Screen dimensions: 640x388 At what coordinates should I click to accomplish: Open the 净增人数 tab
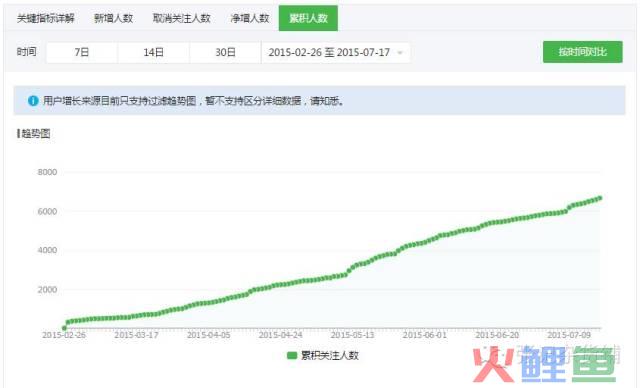[250, 18]
